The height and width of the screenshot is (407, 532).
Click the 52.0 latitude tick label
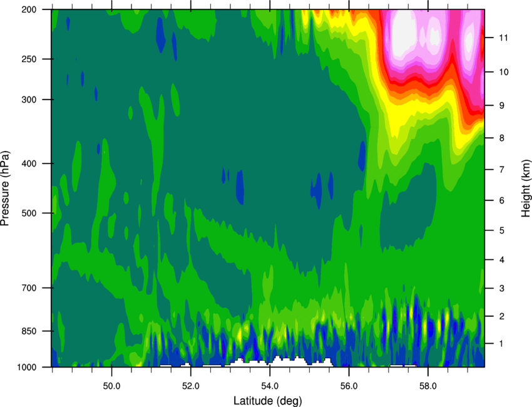coord(191,386)
